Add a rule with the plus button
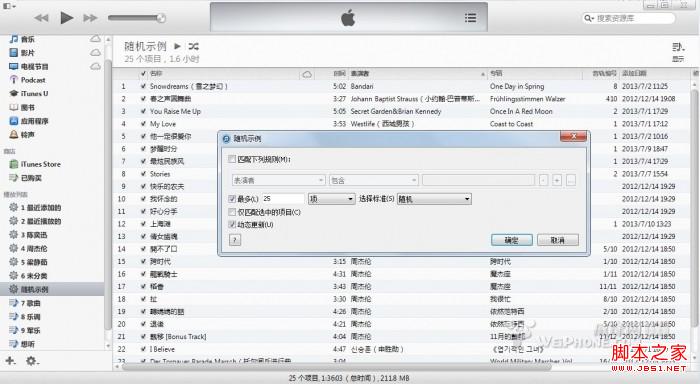 point(557,180)
